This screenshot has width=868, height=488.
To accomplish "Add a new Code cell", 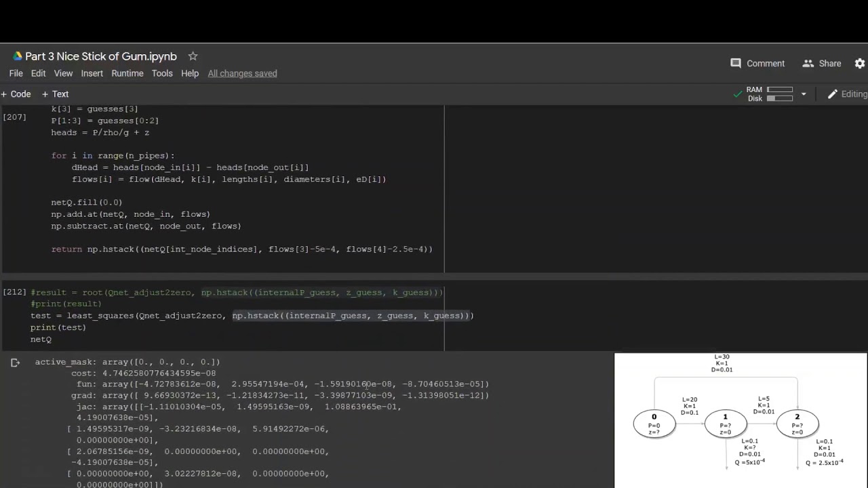I will tap(16, 94).
